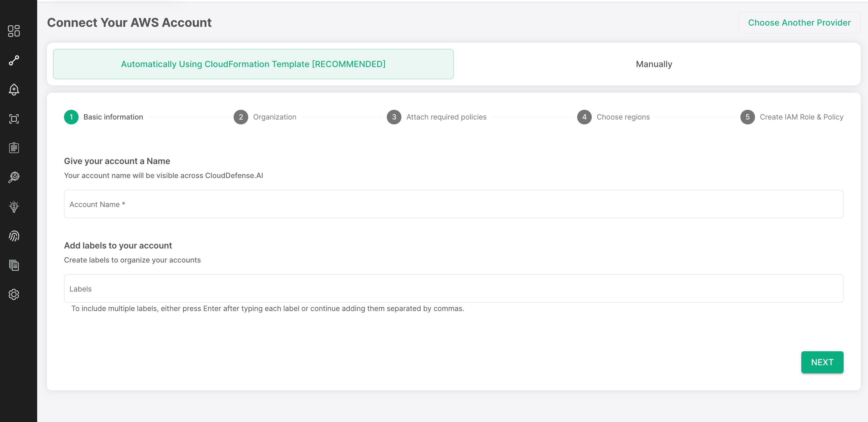Open step 5 Create IAM Role & Policy
The height and width of the screenshot is (422, 868).
click(x=792, y=117)
